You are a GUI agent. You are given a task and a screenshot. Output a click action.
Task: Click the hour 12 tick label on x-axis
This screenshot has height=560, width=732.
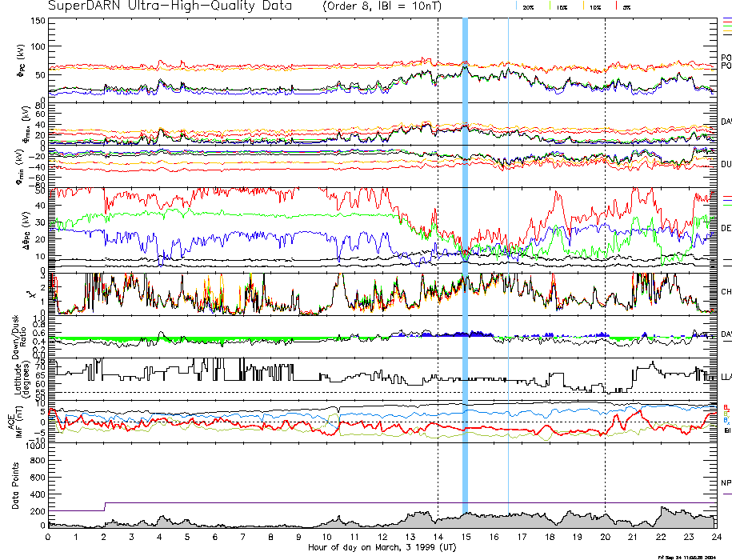[382, 538]
